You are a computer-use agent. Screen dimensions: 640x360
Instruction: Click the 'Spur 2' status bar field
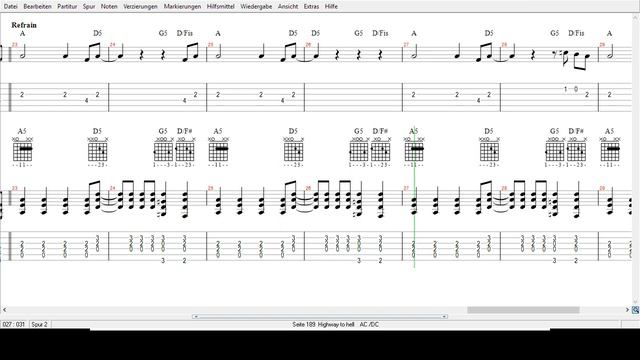pyautogui.click(x=40, y=324)
